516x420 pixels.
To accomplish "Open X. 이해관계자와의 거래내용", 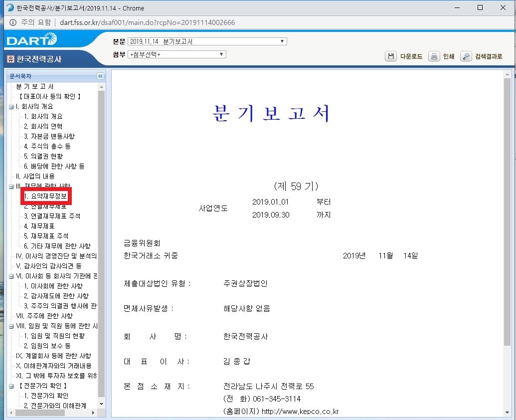I will (54, 366).
